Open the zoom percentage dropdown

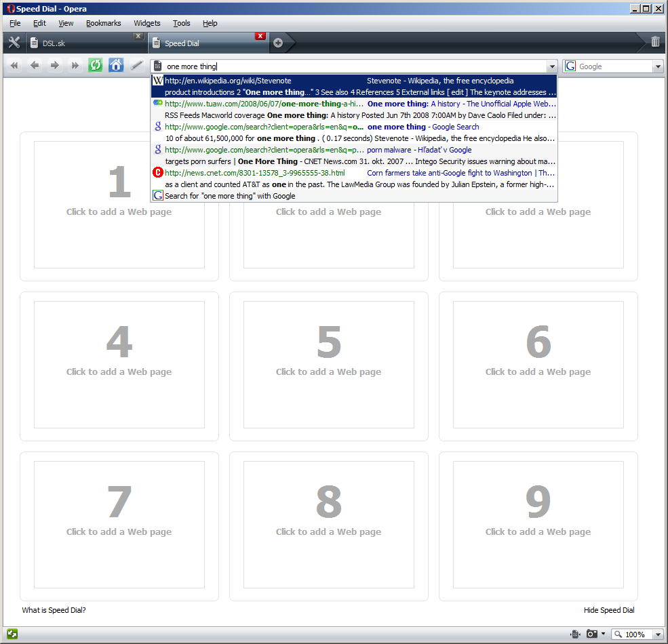click(659, 635)
